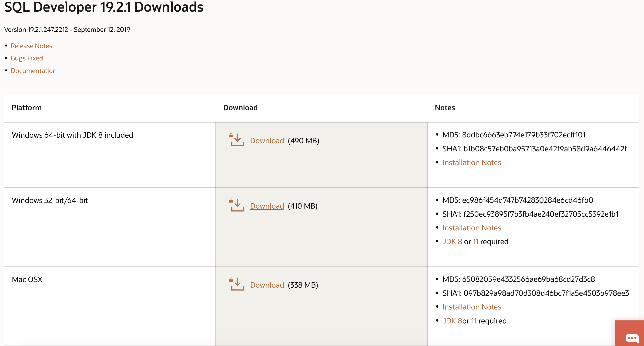Open the Bugs Fixed link
This screenshot has width=644, height=346.
27,58
